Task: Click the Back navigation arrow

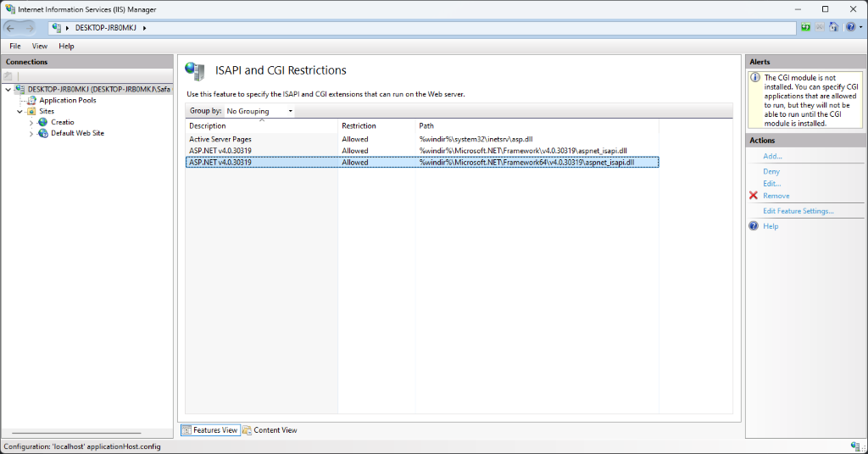Action: (x=11, y=28)
